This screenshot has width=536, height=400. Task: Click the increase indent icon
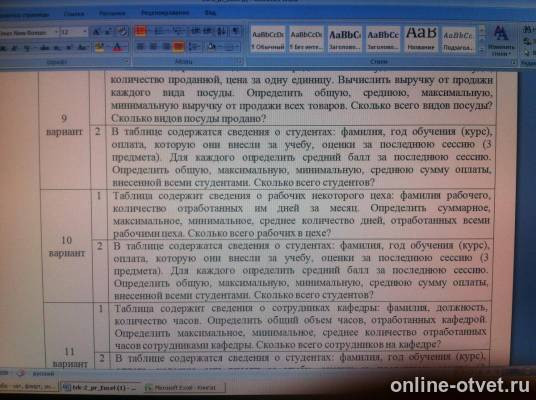(x=207, y=31)
